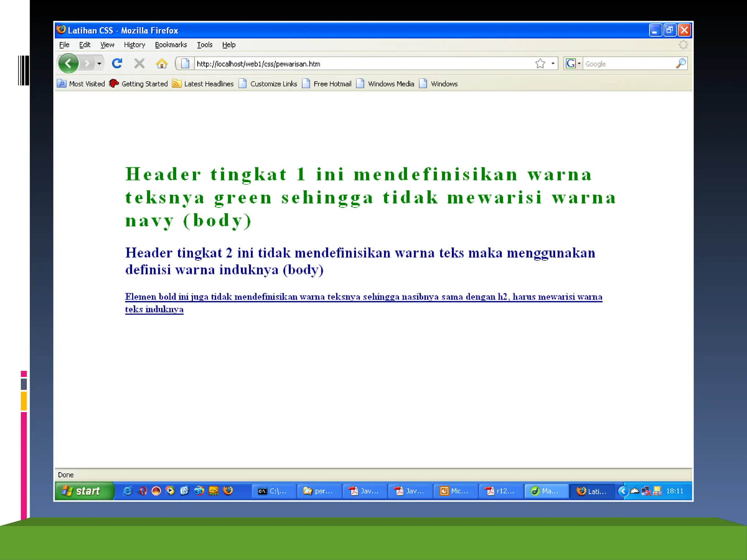Open the Bookmarks menu
747x560 pixels.
tap(171, 45)
